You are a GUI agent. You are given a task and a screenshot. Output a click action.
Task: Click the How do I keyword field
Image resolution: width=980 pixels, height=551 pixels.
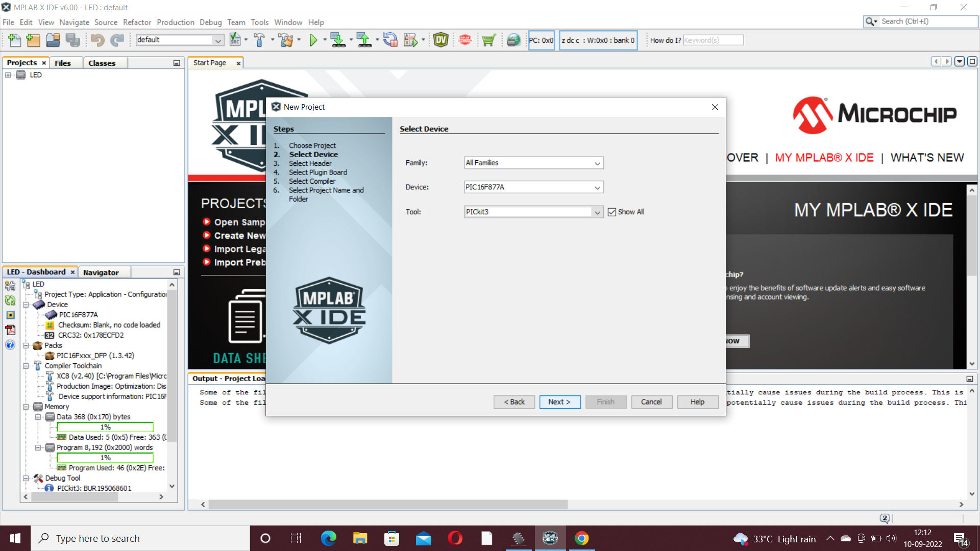(713, 40)
